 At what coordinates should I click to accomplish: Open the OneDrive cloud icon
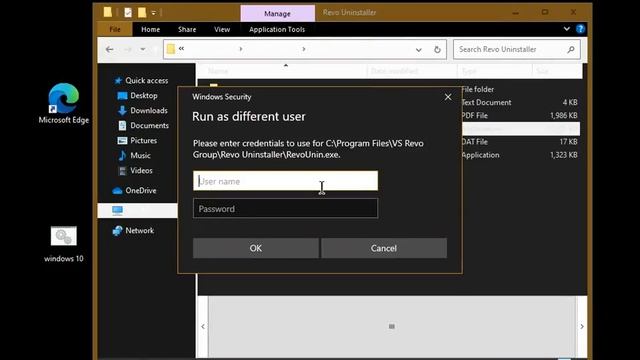(117, 191)
